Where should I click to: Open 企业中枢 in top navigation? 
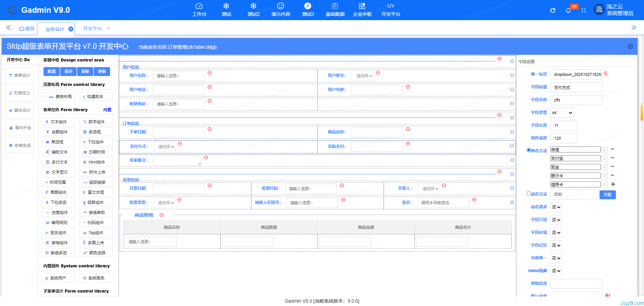362,10
